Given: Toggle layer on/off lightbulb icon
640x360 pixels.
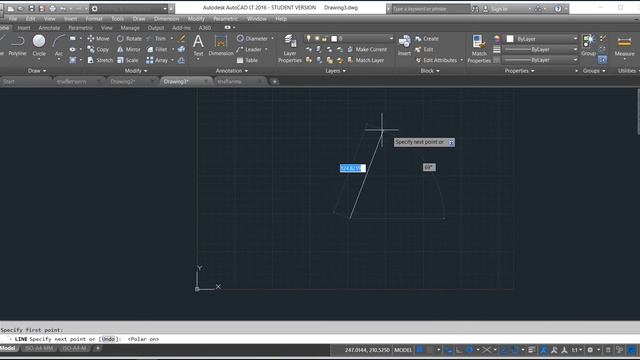Looking at the screenshot, I should (x=309, y=38).
